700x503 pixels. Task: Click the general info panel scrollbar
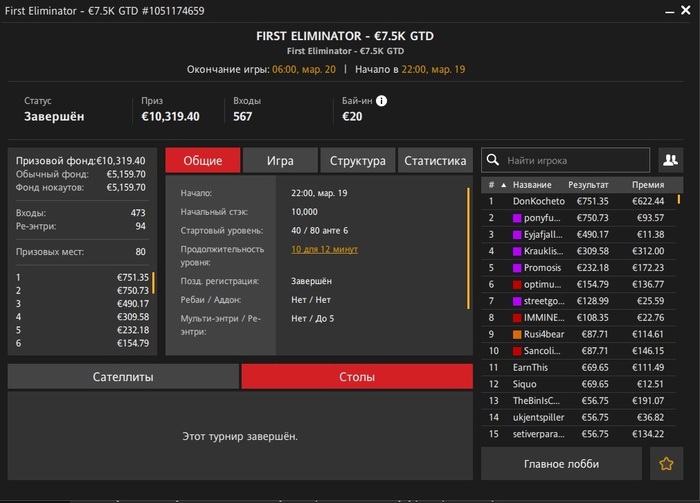click(x=468, y=248)
